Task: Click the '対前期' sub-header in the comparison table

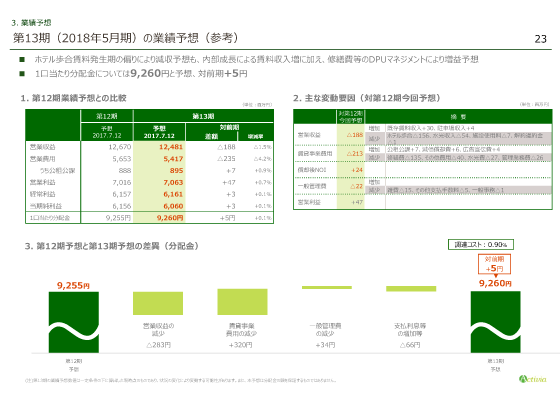Action: pyautogui.click(x=229, y=127)
